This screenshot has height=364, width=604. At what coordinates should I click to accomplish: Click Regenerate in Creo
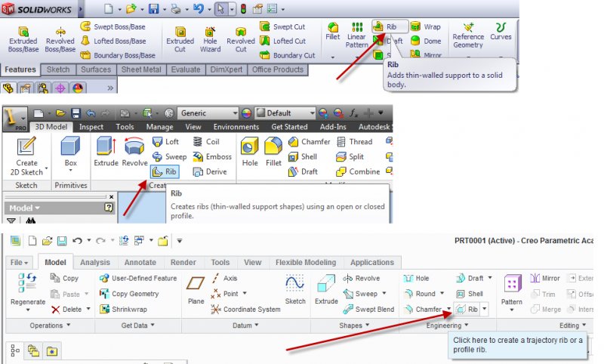(28, 292)
